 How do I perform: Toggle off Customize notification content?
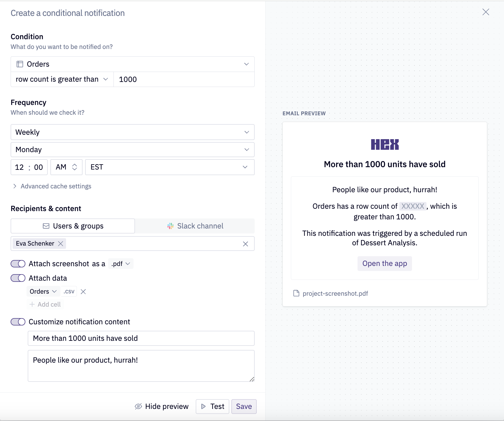(x=18, y=322)
